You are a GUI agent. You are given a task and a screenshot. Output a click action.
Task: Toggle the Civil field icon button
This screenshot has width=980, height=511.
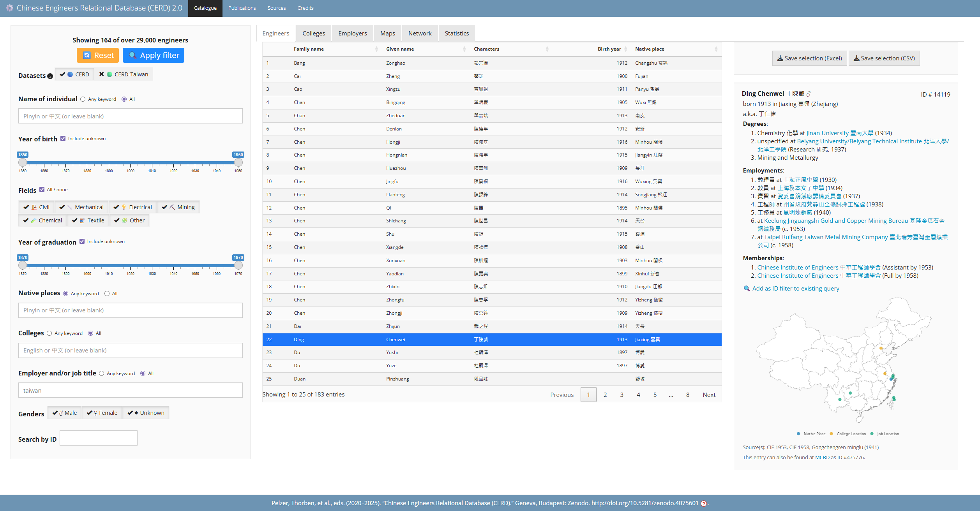(36, 207)
